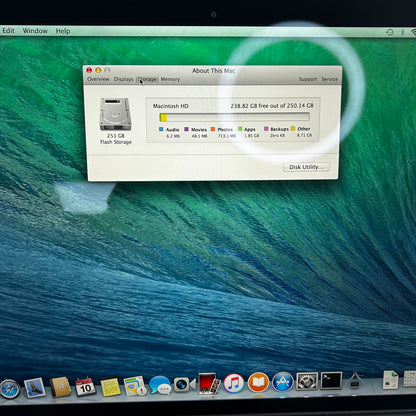Click the 'Zero KB' Backups value
The width and height of the screenshot is (416, 416).
(x=277, y=135)
